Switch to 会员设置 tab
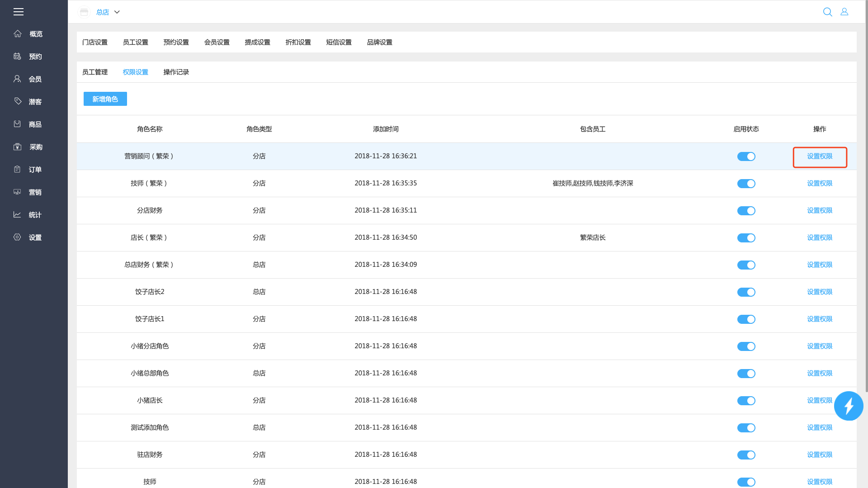Screen dimensions: 868x488 217,42
